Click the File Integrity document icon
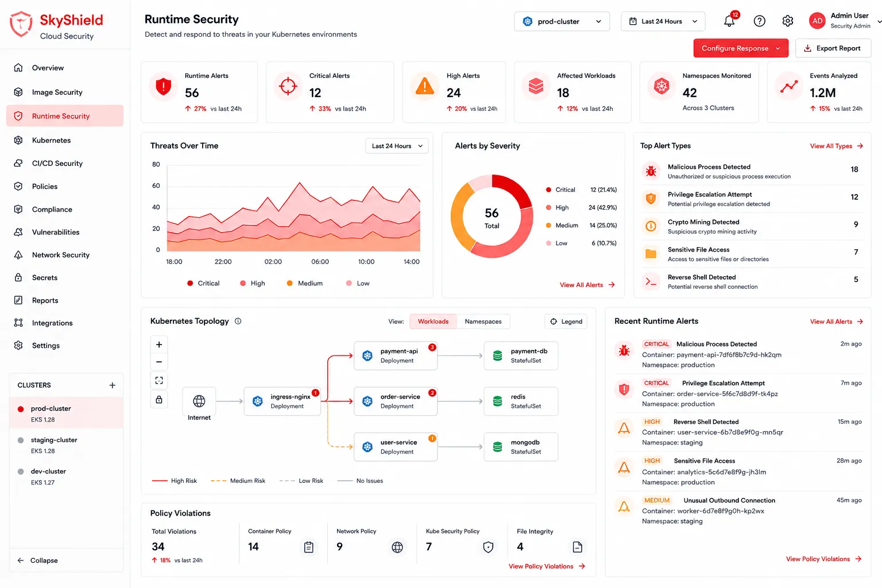The image size is (882, 588). coord(578,547)
